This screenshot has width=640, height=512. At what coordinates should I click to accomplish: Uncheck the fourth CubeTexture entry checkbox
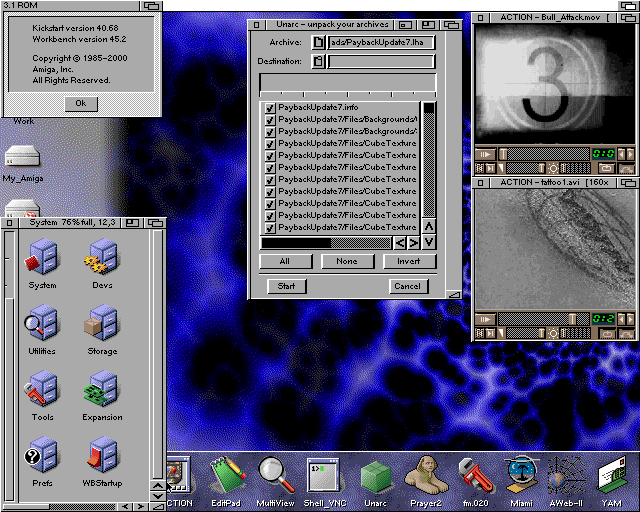tap(270, 180)
